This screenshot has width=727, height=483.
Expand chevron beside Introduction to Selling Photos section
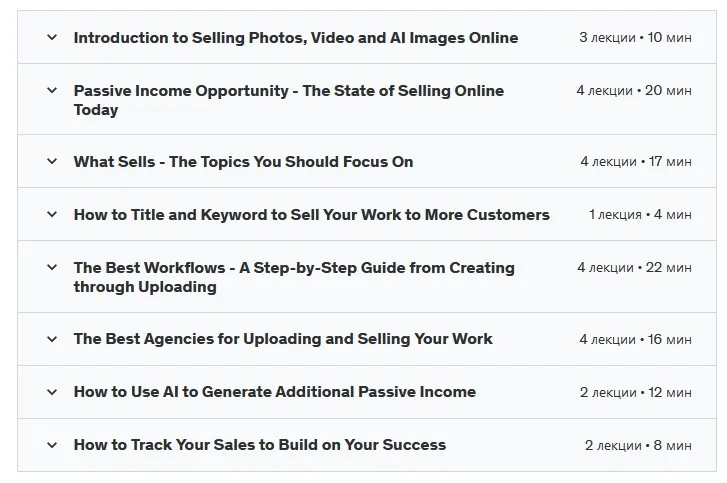(x=52, y=37)
